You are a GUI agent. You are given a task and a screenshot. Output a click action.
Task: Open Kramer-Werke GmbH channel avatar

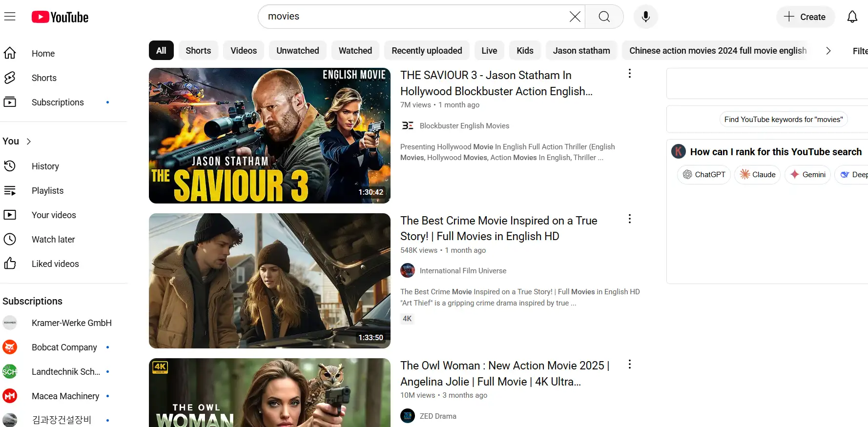click(x=10, y=323)
